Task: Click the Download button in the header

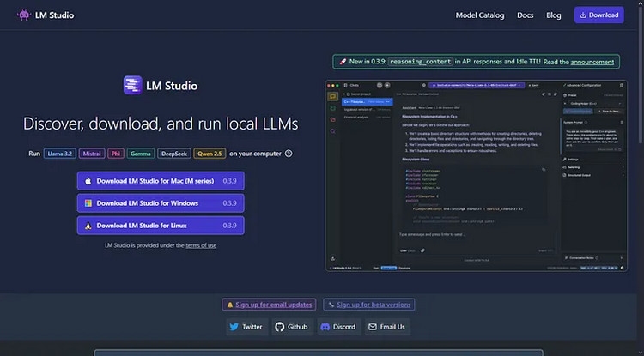Action: [x=598, y=15]
